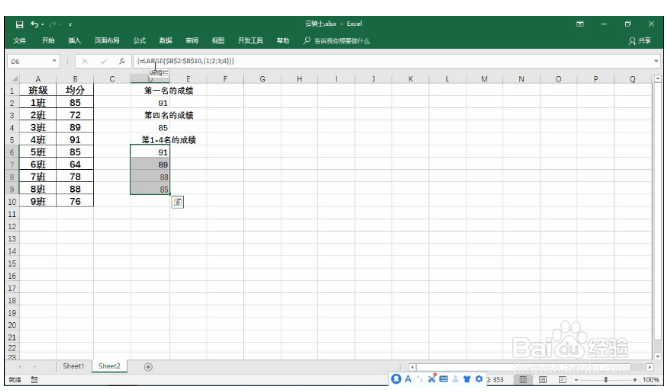The image size is (668, 392).
Task: Open the 审阅 (Review) tab
Action: (x=192, y=40)
